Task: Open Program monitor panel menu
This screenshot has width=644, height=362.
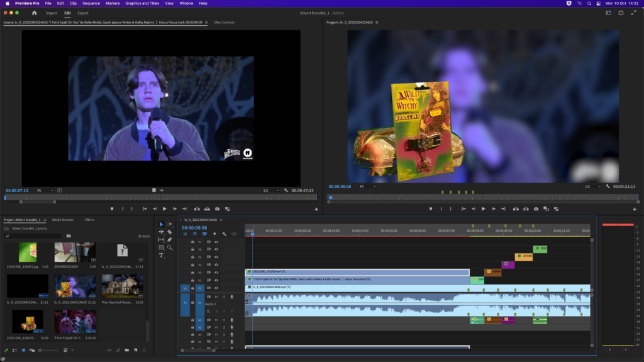Action: tap(377, 23)
